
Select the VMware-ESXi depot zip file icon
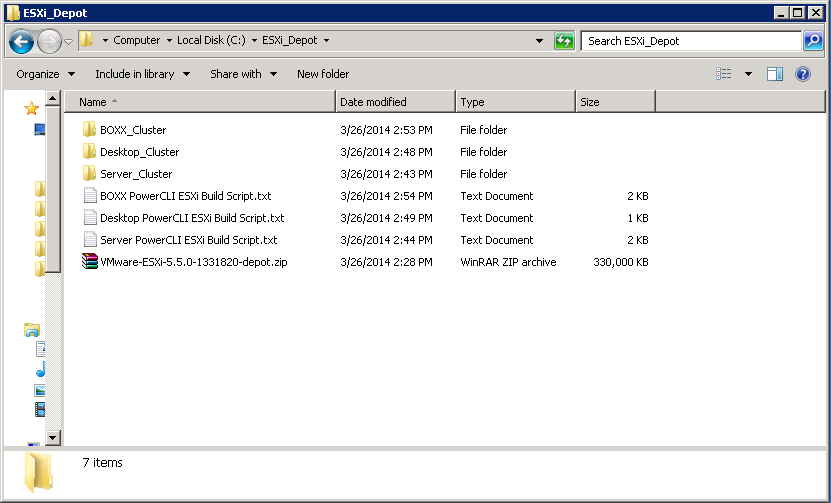[x=90, y=262]
